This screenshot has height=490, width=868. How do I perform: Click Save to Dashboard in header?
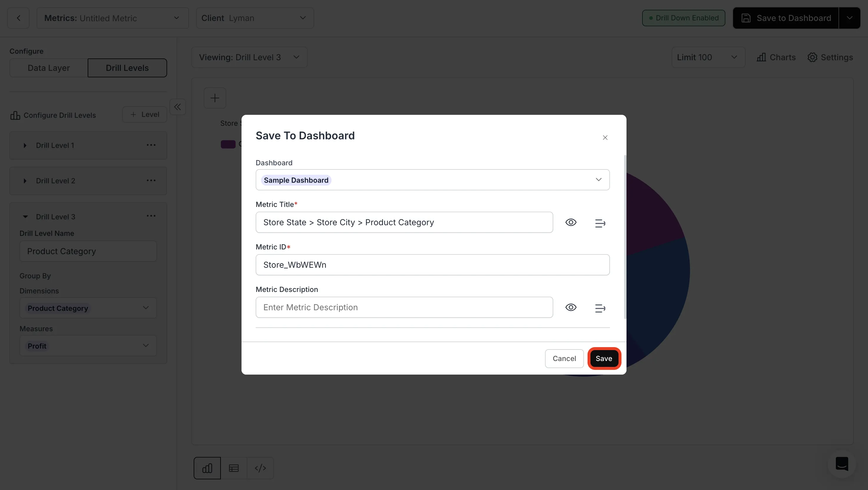coord(786,18)
